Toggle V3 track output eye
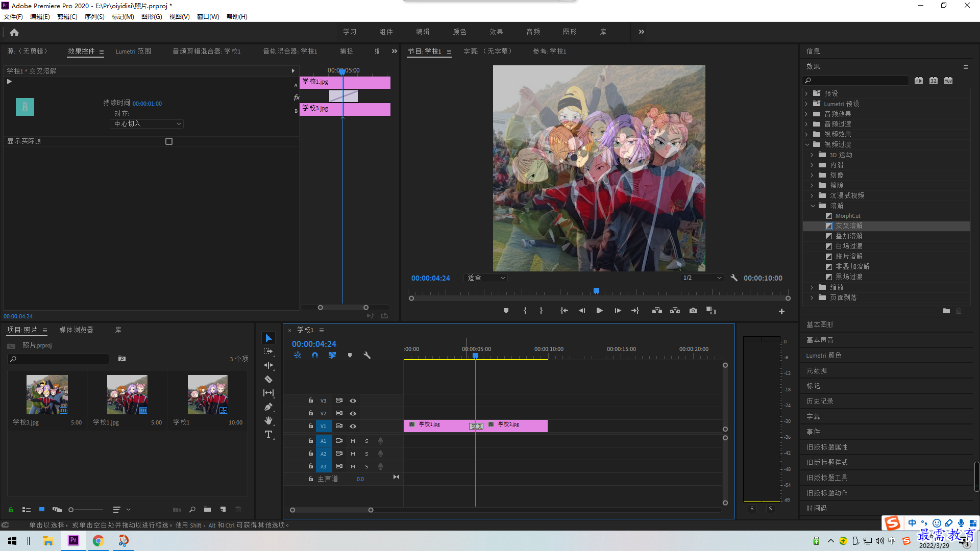This screenshot has width=980, height=551. pos(353,400)
